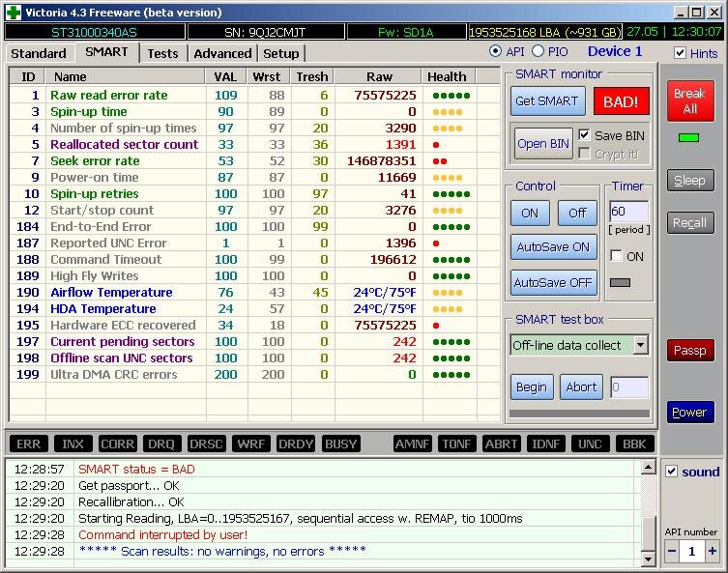Click the DRDY status indicator
Viewport: 728px width, 573px height.
tap(295, 444)
